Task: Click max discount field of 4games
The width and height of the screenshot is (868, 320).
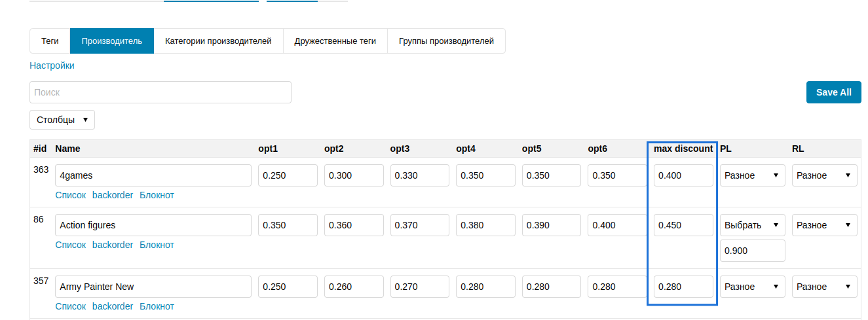Action: (683, 175)
